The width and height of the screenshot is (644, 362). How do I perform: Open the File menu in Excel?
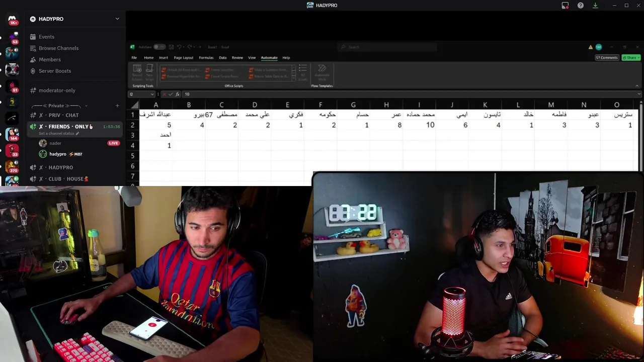[x=134, y=58]
